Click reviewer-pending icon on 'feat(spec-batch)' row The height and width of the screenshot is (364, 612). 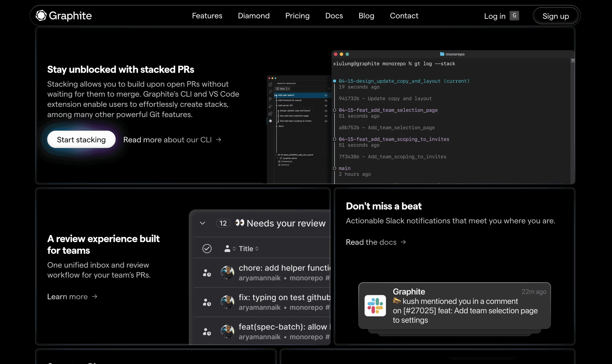click(207, 332)
